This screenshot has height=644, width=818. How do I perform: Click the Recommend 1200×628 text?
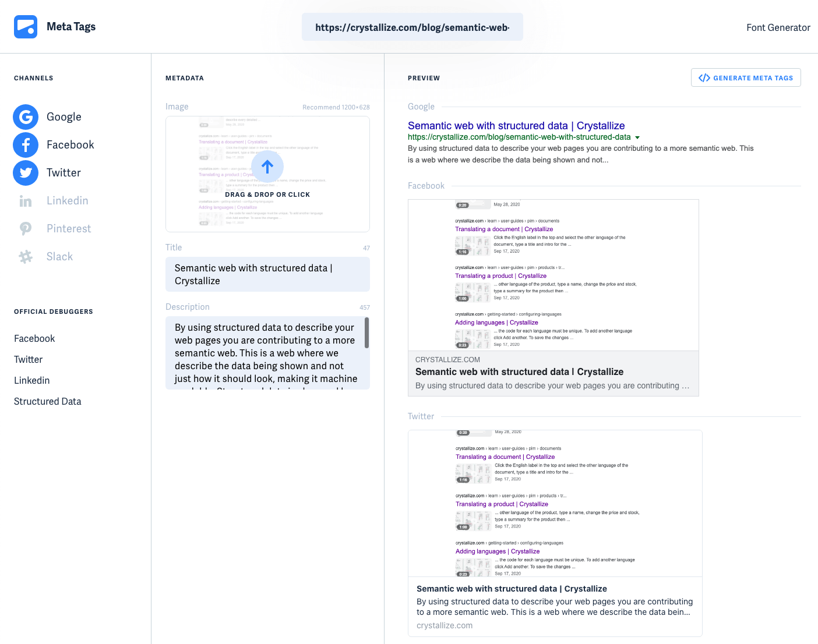click(x=336, y=107)
